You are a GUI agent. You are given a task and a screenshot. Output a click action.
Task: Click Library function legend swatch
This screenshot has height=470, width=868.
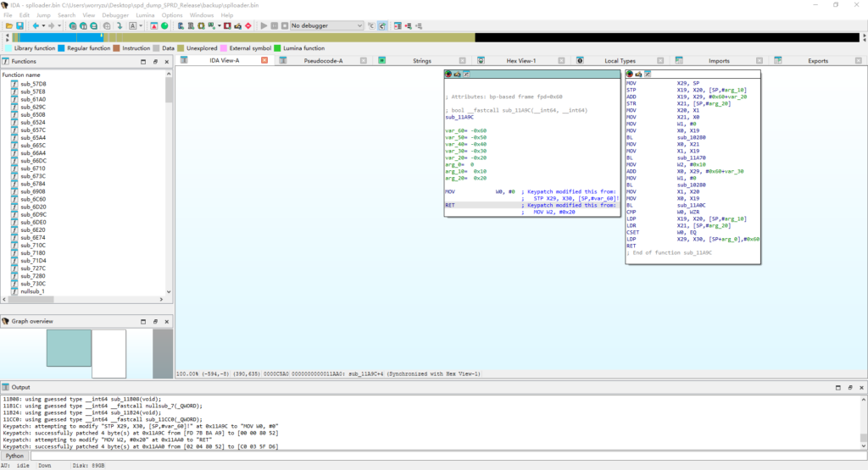(8, 48)
